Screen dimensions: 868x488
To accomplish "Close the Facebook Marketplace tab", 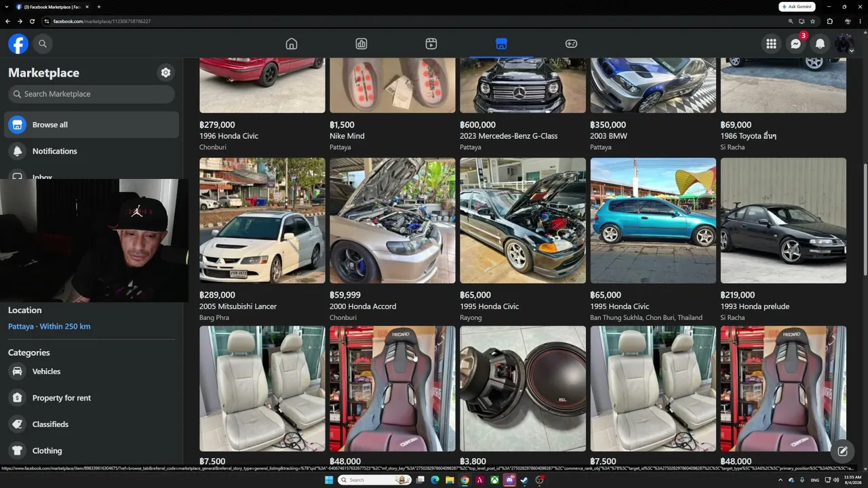I will pos(87,7).
